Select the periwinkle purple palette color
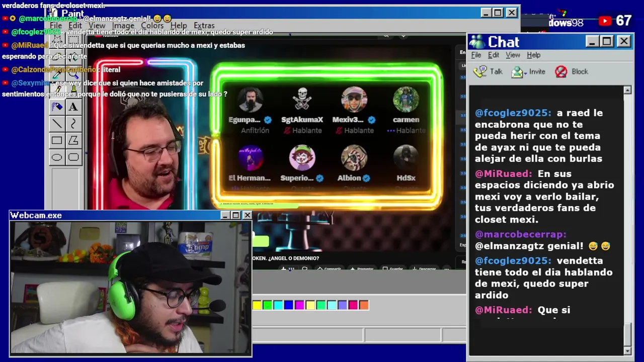The height and width of the screenshot is (362, 644). tap(342, 305)
